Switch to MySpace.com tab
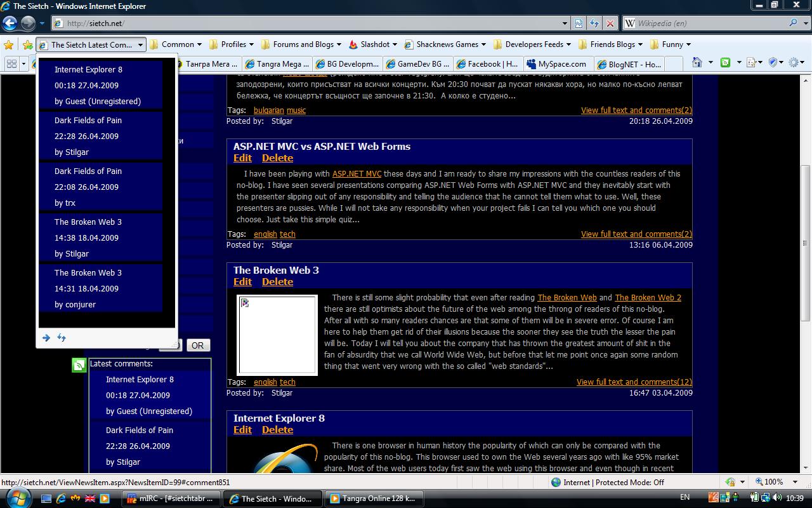Screen dimensions: 812x508 pos(559,63)
